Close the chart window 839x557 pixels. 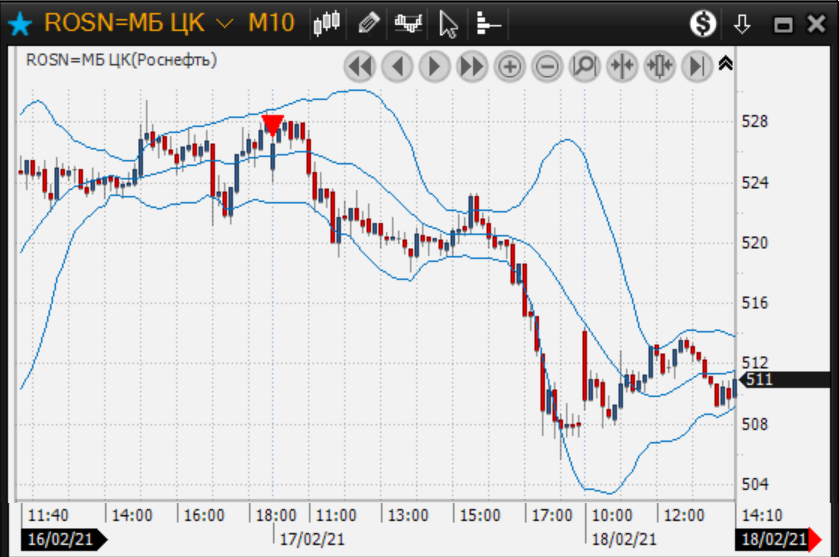point(817,24)
